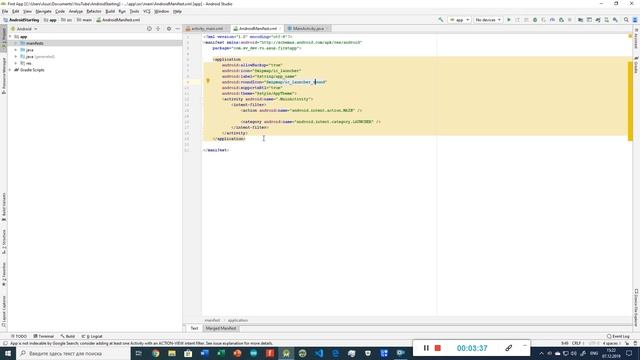Click the Windows taskbar search field
This screenshot has height=360, width=640.
point(73,353)
